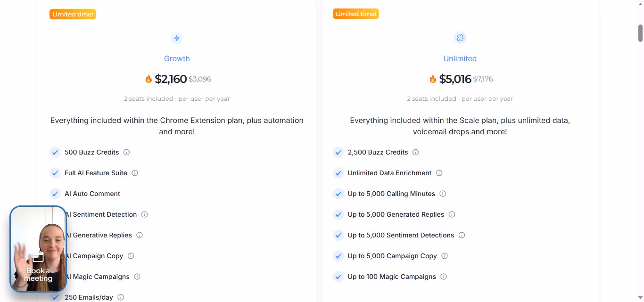Select the lightning icon above the Growth plan
This screenshot has width=644, height=302.
pyautogui.click(x=177, y=38)
